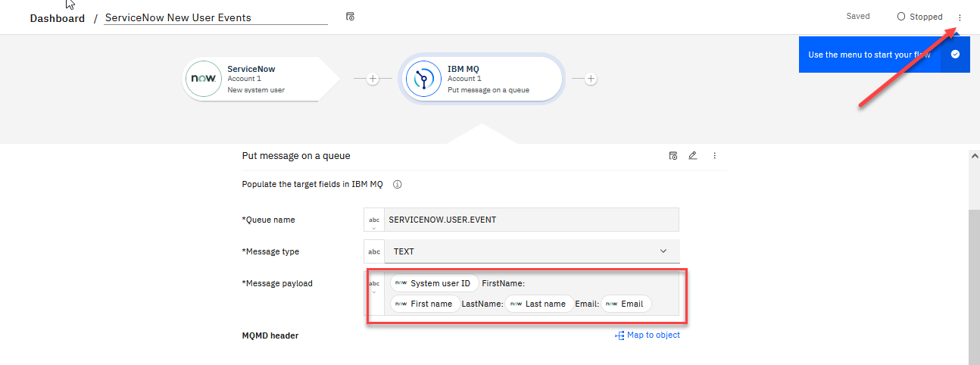Click the pencil edit icon for the action
980x365 pixels.
click(692, 156)
